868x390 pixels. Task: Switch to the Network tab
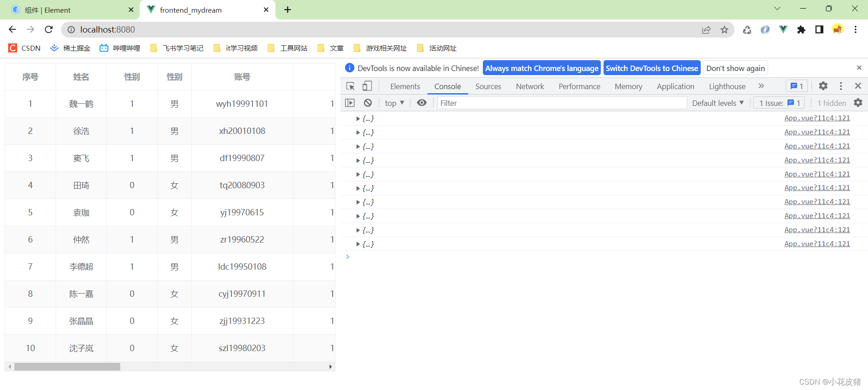click(x=530, y=86)
